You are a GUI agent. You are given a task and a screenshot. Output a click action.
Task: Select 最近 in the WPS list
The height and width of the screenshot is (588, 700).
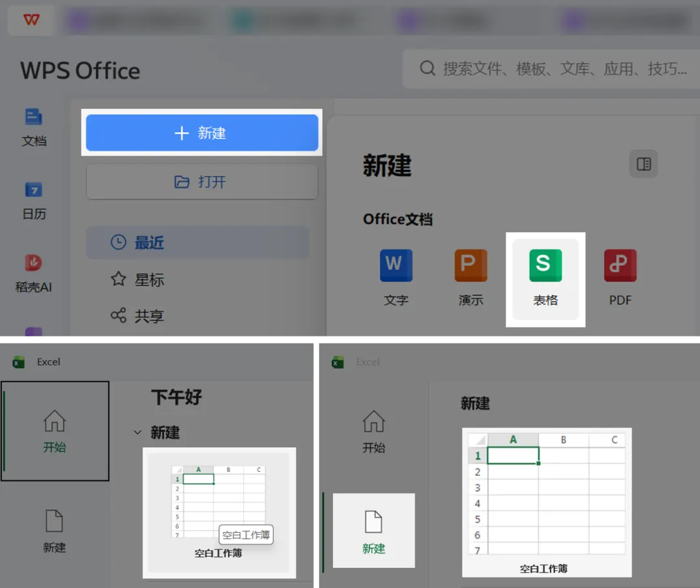197,242
